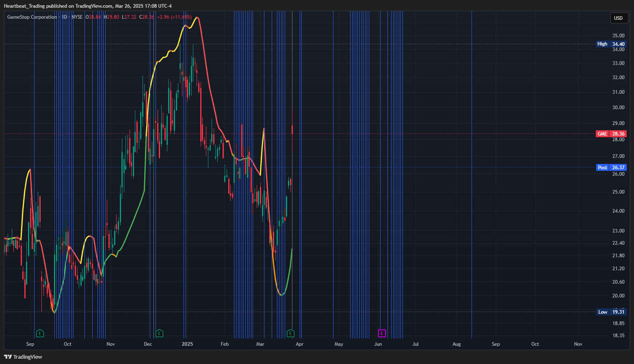Click the earnings E marker near Sep 2024

click(x=40, y=334)
